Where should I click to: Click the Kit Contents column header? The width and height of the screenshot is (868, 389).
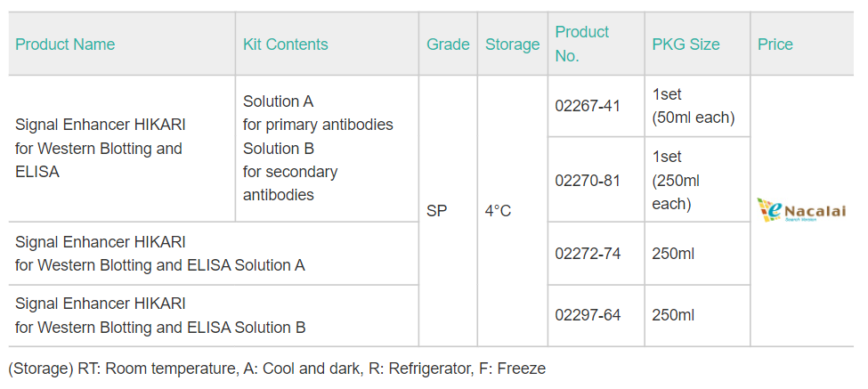[285, 45]
